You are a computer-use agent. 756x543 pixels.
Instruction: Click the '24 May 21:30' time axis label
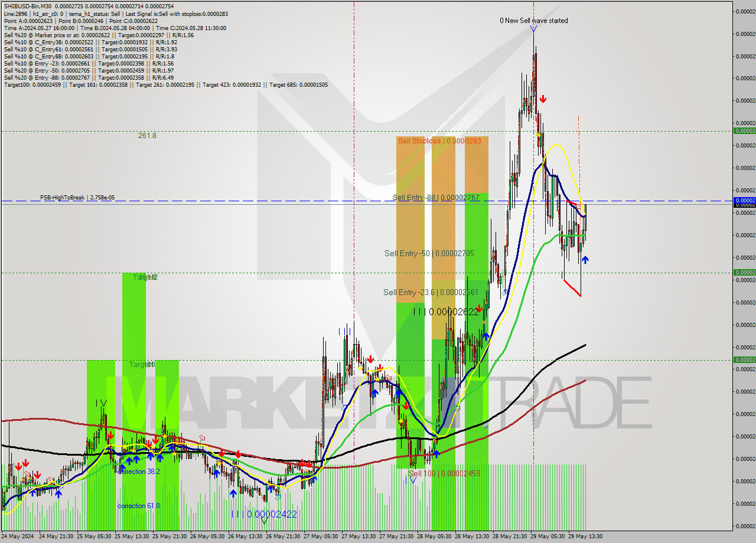(x=57, y=537)
